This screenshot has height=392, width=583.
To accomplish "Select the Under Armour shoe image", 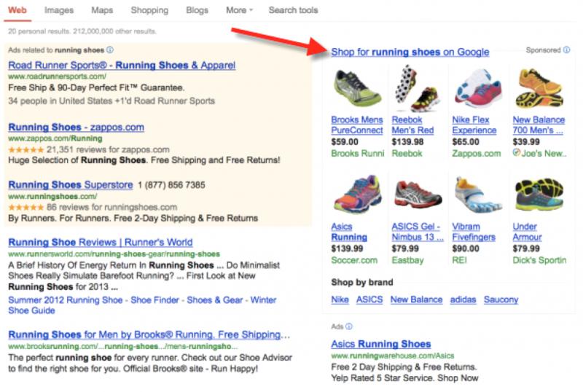I will pyautogui.click(x=539, y=195).
